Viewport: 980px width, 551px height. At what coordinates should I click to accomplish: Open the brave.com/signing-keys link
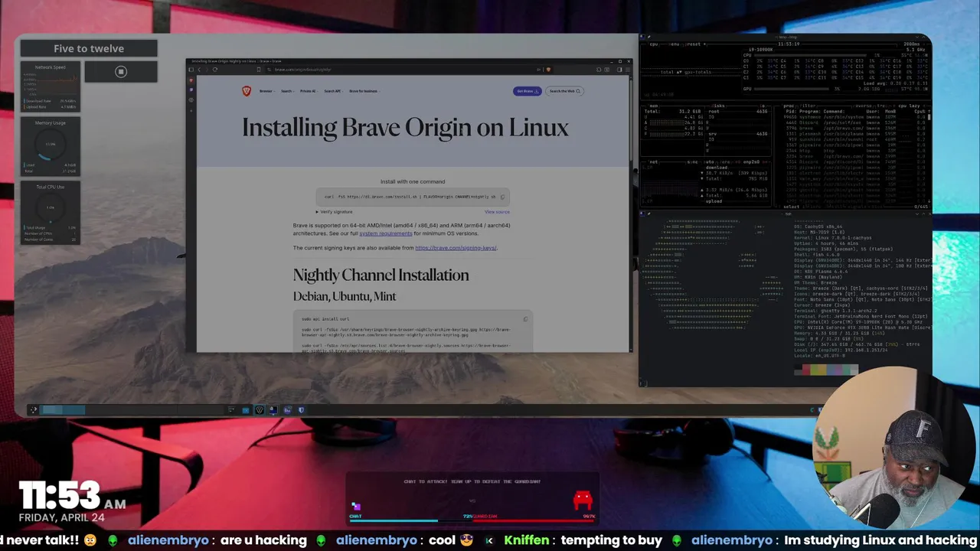(456, 248)
